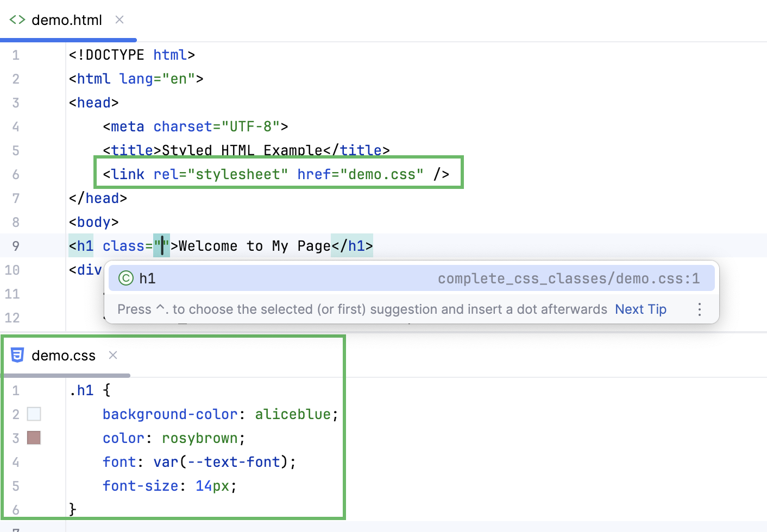Click line number 9 in demo.html
This screenshot has width=767, height=532.
tap(16, 246)
